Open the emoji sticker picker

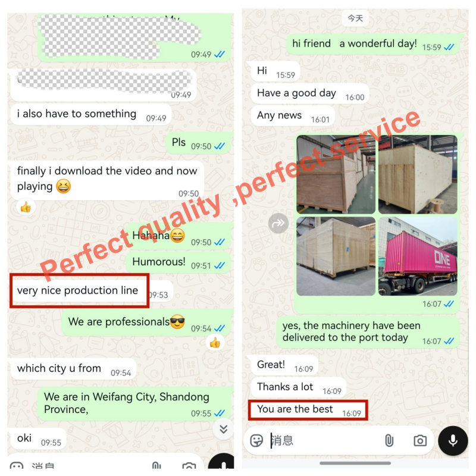[256, 440]
